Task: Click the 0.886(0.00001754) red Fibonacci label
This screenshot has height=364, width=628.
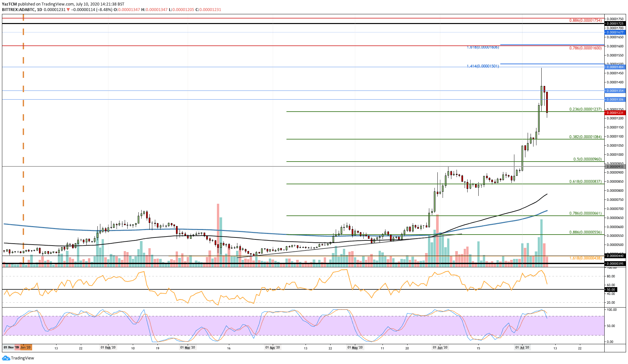Action: (x=585, y=20)
